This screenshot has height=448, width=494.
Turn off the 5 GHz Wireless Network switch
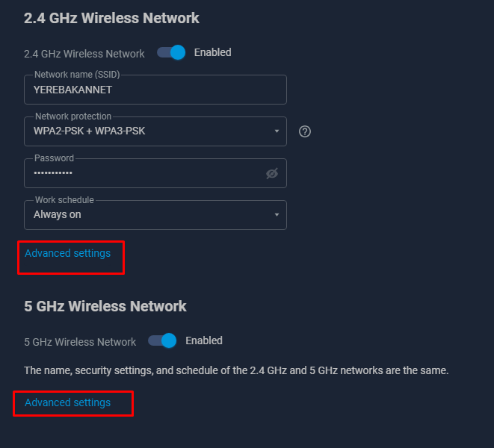pyautogui.click(x=163, y=340)
